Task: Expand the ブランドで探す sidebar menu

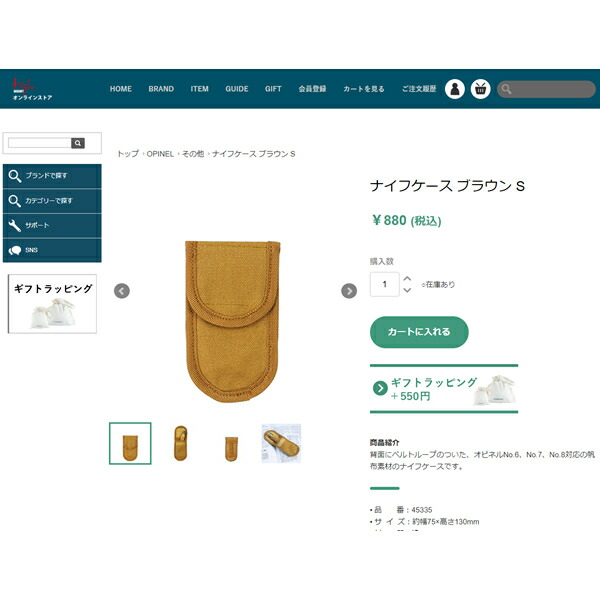Action: tap(52, 176)
